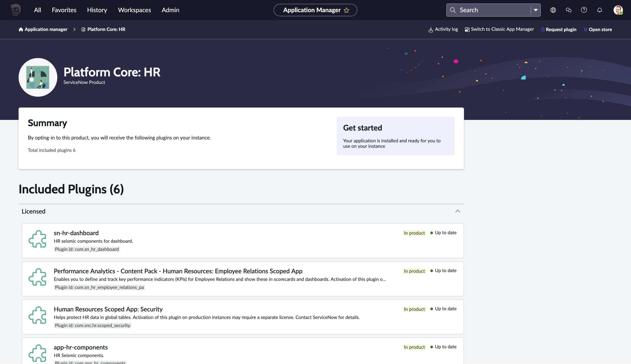The width and height of the screenshot is (631, 364).
Task: Click the ServiceNow logo in the top-left
Action: tap(15, 10)
